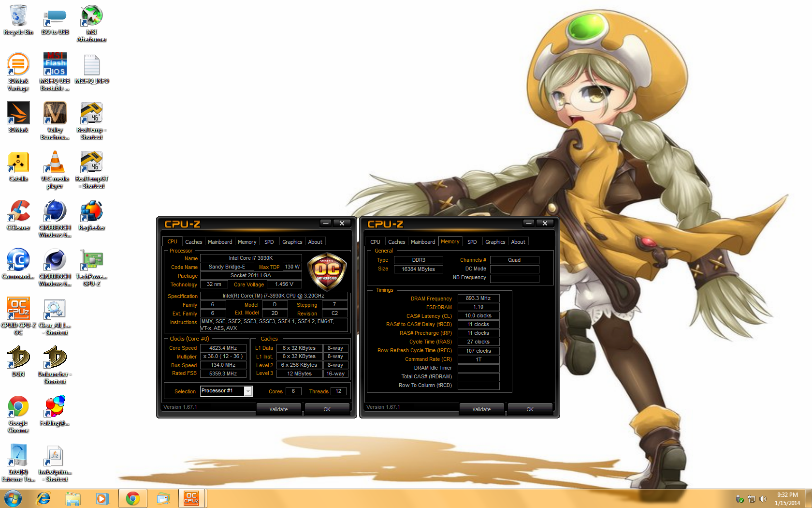Click Validate in the right CPU-Z window
Image resolution: width=812 pixels, height=508 pixels.
click(x=481, y=409)
